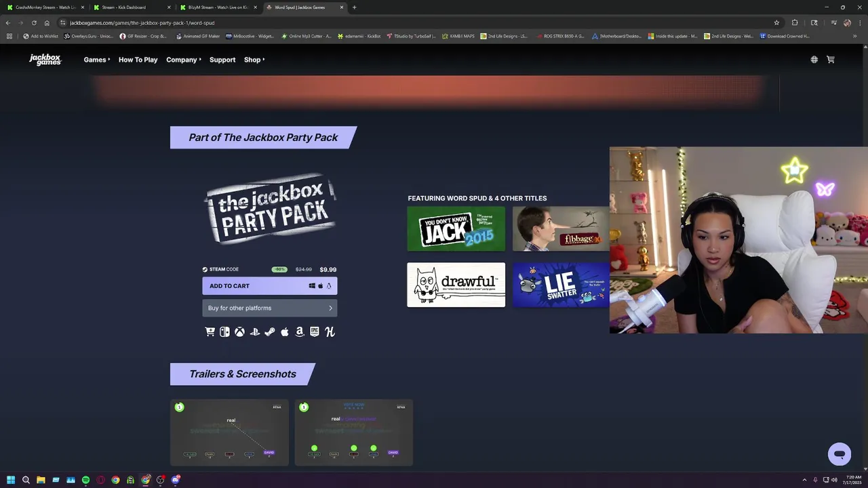
Task: Open Spotify from the taskbar
Action: click(x=85, y=480)
